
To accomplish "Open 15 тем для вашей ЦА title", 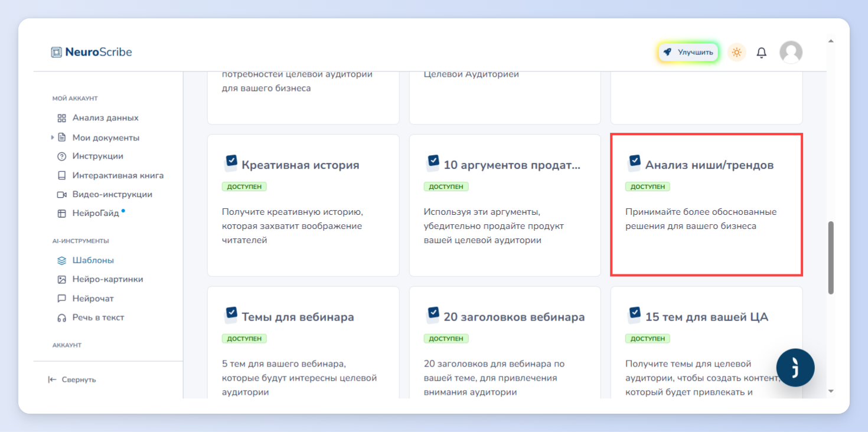I will (x=707, y=318).
